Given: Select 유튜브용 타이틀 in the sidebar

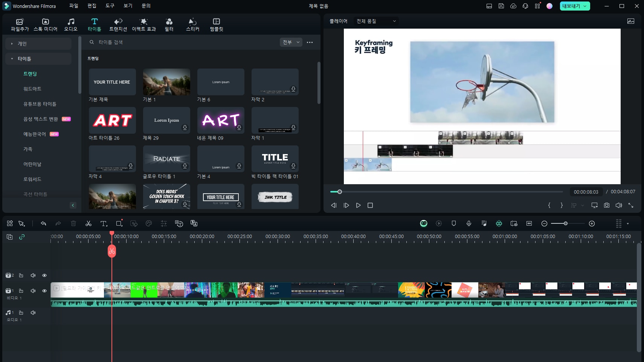Looking at the screenshot, I should (40, 104).
